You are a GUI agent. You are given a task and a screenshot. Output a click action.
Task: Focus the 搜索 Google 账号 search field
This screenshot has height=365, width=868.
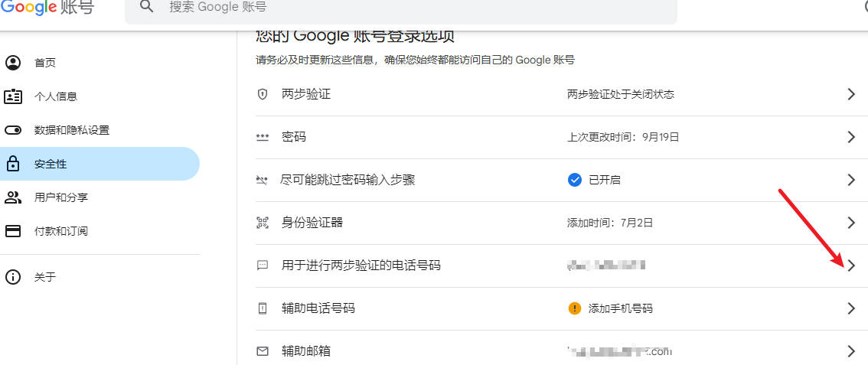401,11
